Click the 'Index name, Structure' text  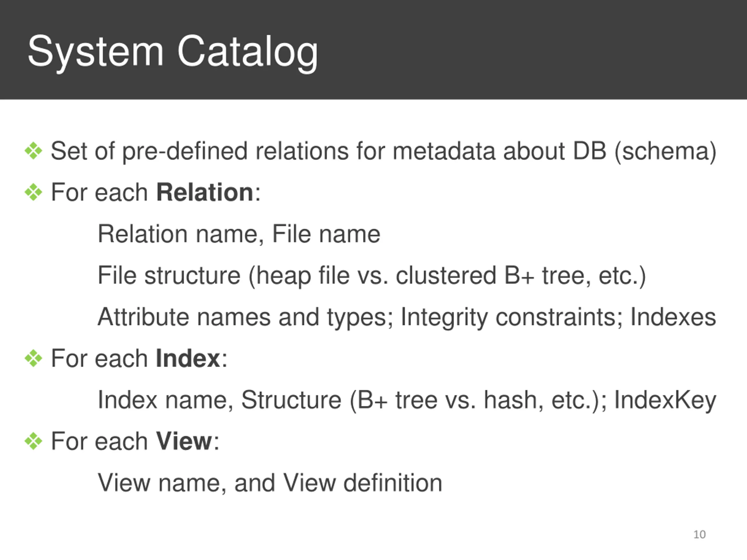(219, 400)
